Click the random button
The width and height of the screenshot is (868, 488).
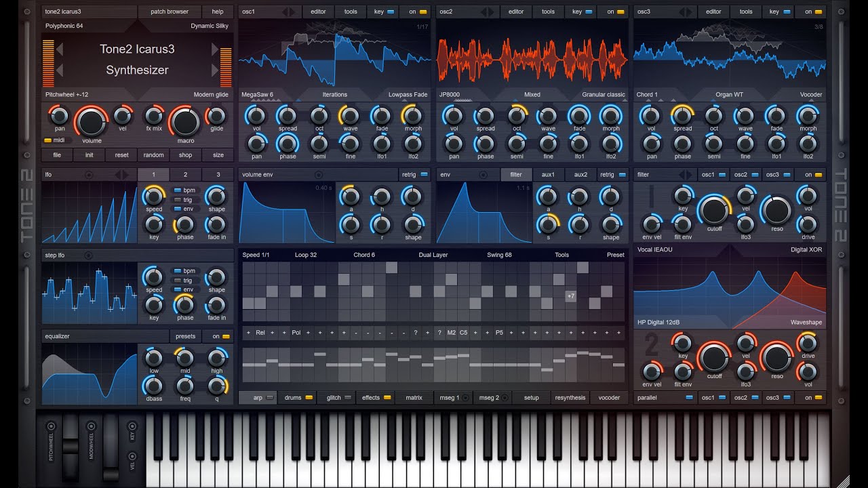pos(153,155)
